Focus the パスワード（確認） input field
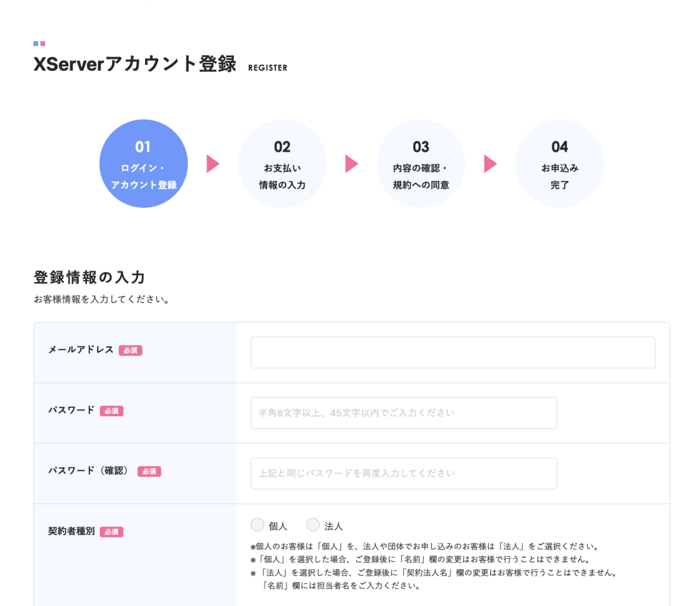 click(x=403, y=473)
